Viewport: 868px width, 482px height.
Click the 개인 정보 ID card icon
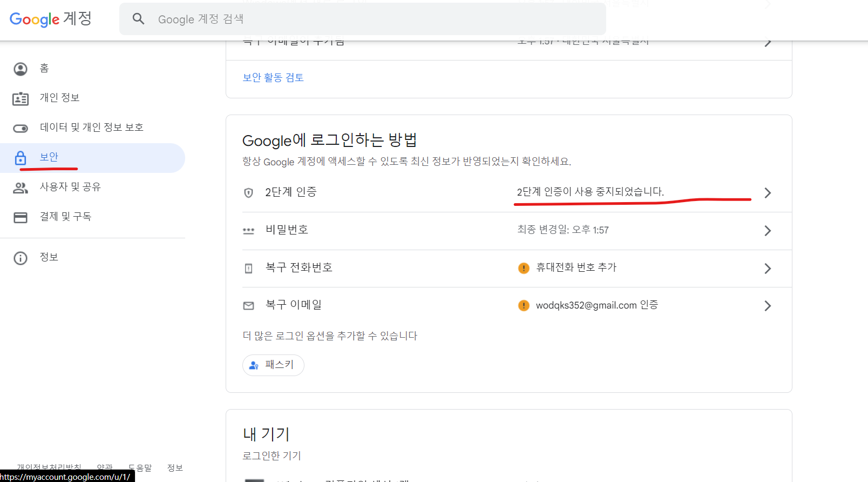pos(21,98)
